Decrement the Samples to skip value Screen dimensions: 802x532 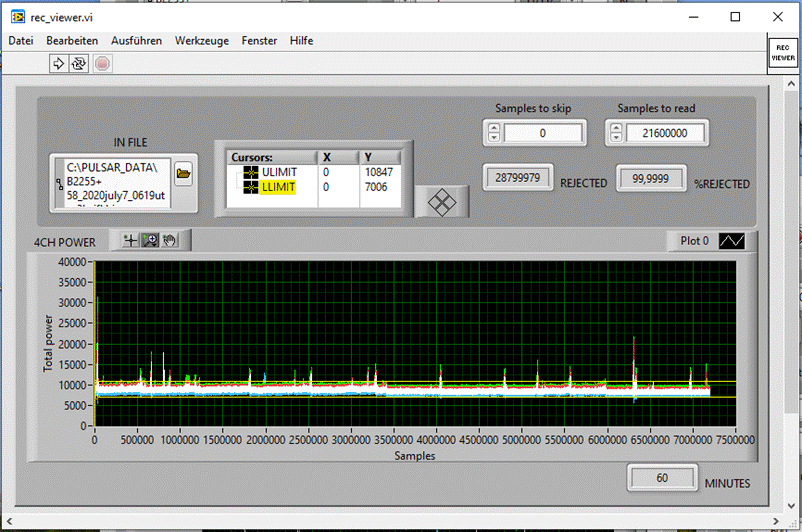tap(494, 137)
